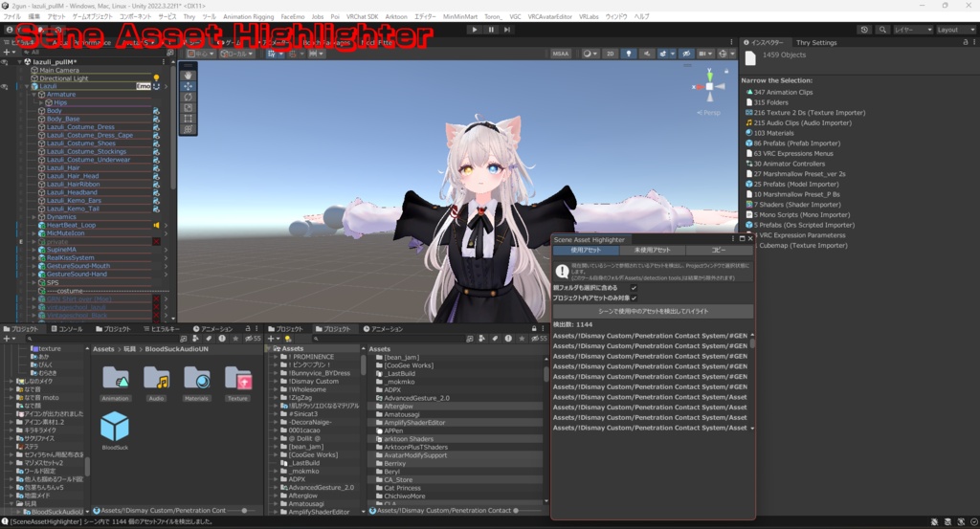Select the Scale tool in scene toolbar

pos(188,107)
